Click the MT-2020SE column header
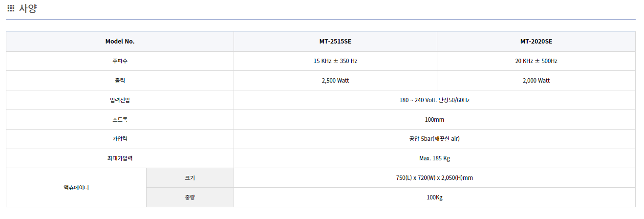Screen dimensions: 644x219 536,42
